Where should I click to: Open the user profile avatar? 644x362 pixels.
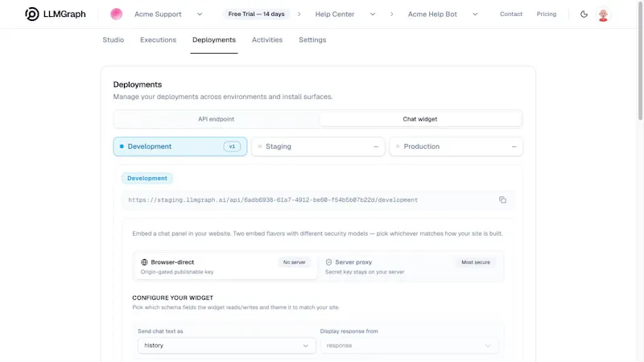[x=603, y=14]
